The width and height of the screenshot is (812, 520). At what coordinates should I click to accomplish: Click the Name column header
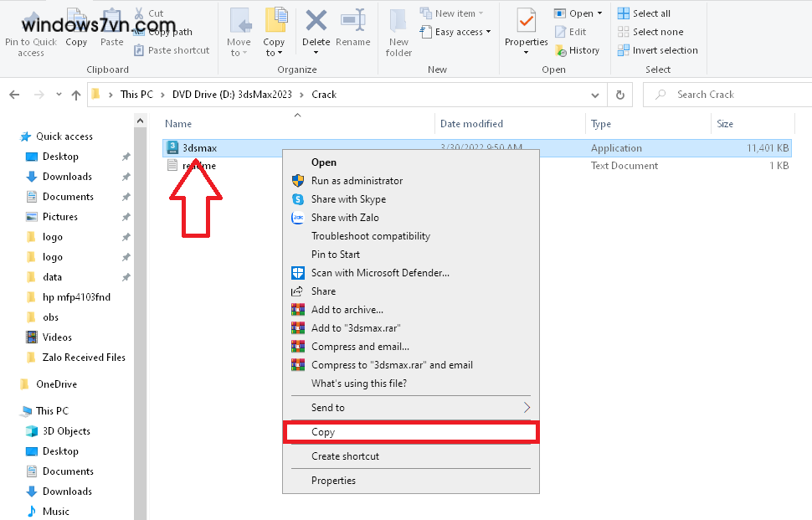tap(179, 124)
